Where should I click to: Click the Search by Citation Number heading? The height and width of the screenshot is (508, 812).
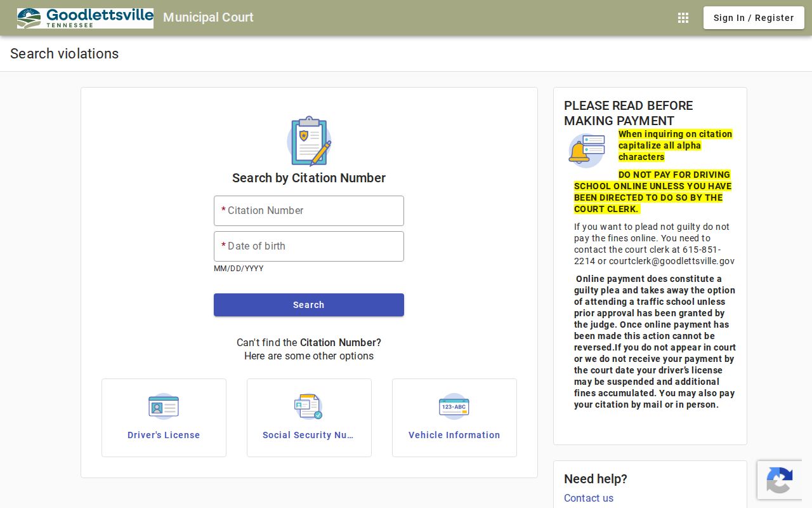tap(309, 178)
